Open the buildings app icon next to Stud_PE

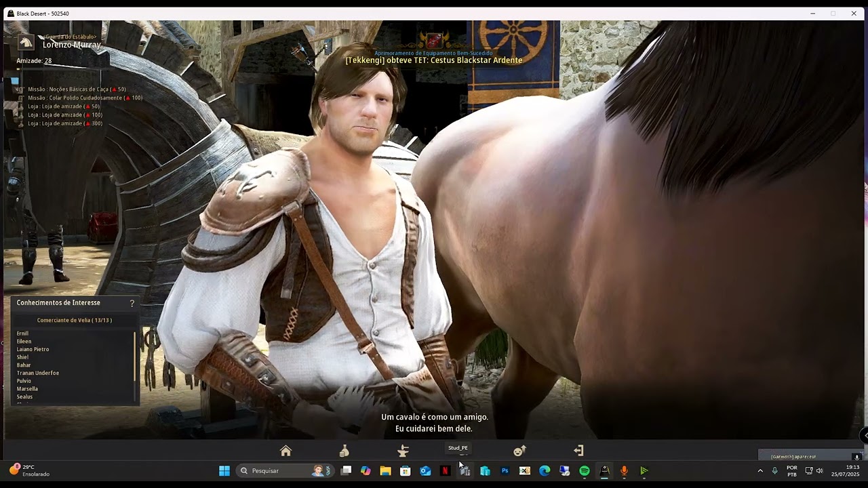pos(485,470)
